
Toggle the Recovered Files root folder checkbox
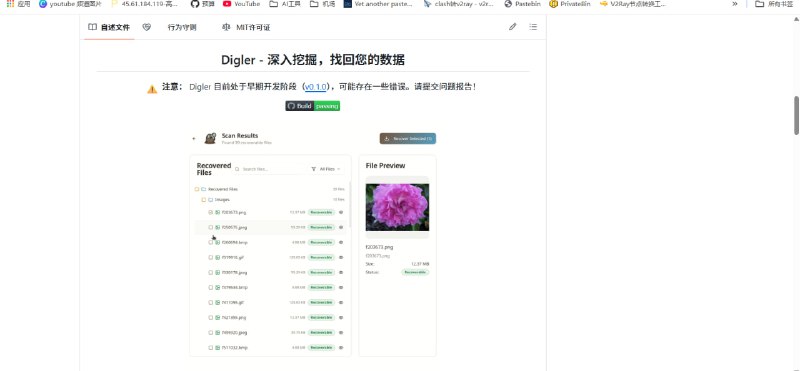pyautogui.click(x=197, y=189)
